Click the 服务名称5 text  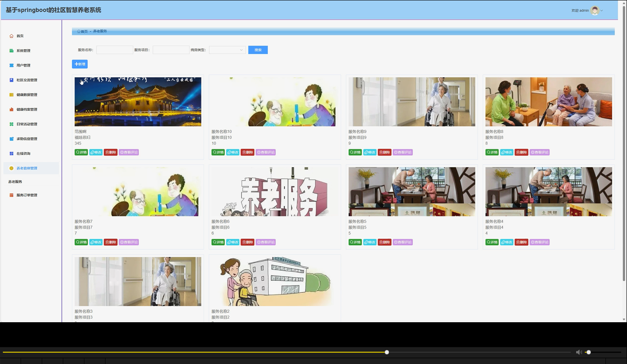tap(357, 222)
